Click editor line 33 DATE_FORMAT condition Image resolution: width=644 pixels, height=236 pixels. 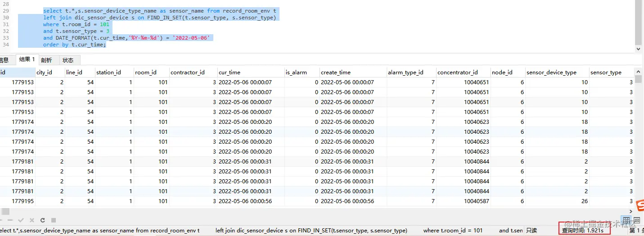pos(126,38)
